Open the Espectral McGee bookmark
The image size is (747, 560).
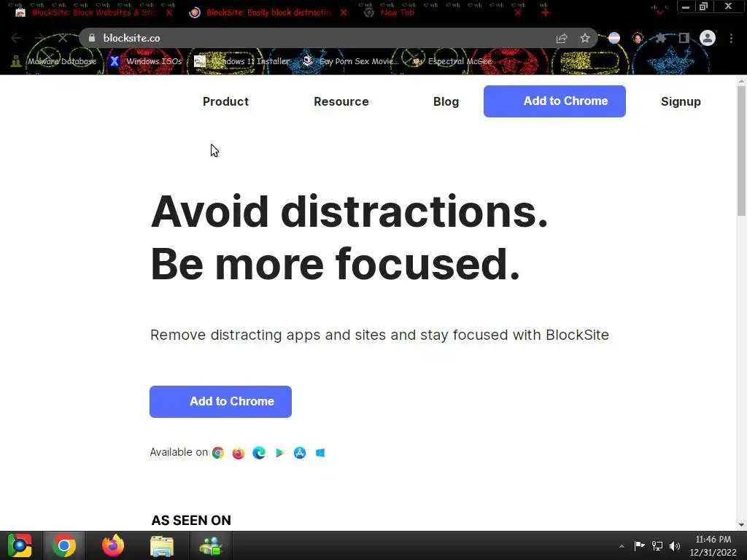point(452,61)
